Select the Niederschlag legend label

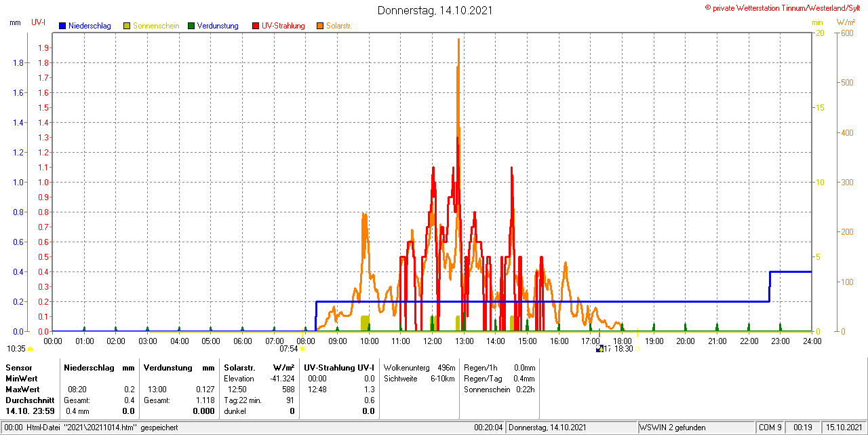tap(90, 26)
